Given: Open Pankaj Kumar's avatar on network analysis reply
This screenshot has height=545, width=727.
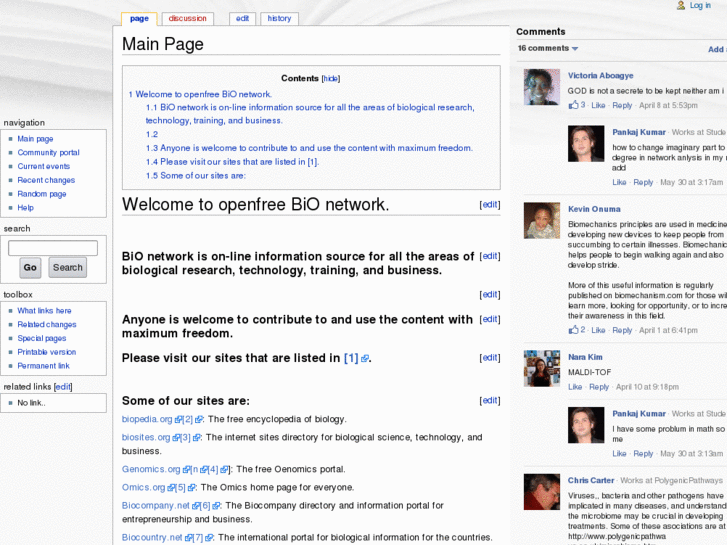Looking at the screenshot, I should tap(586, 143).
